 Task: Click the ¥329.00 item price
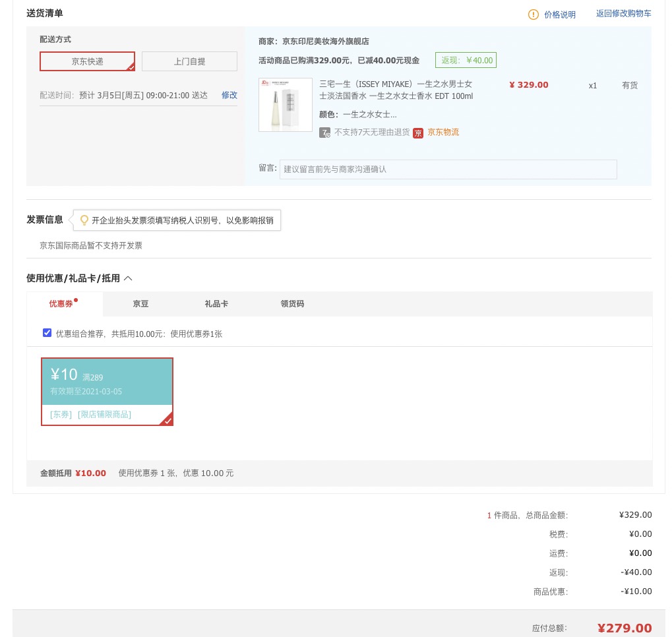[x=529, y=85]
